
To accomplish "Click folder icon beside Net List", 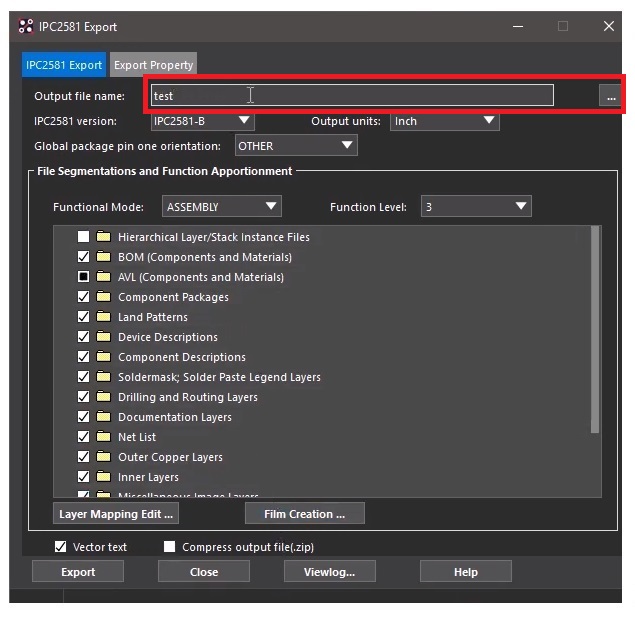I will click(x=103, y=437).
